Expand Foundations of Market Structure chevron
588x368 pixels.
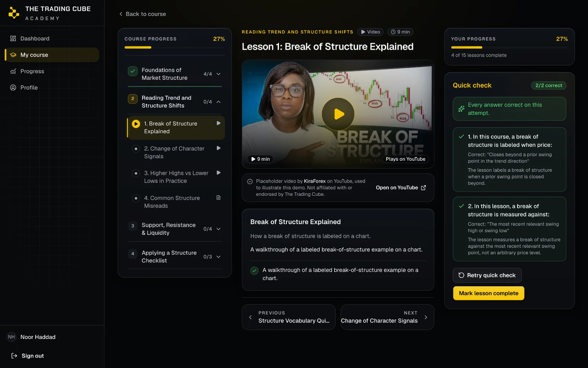click(219, 74)
